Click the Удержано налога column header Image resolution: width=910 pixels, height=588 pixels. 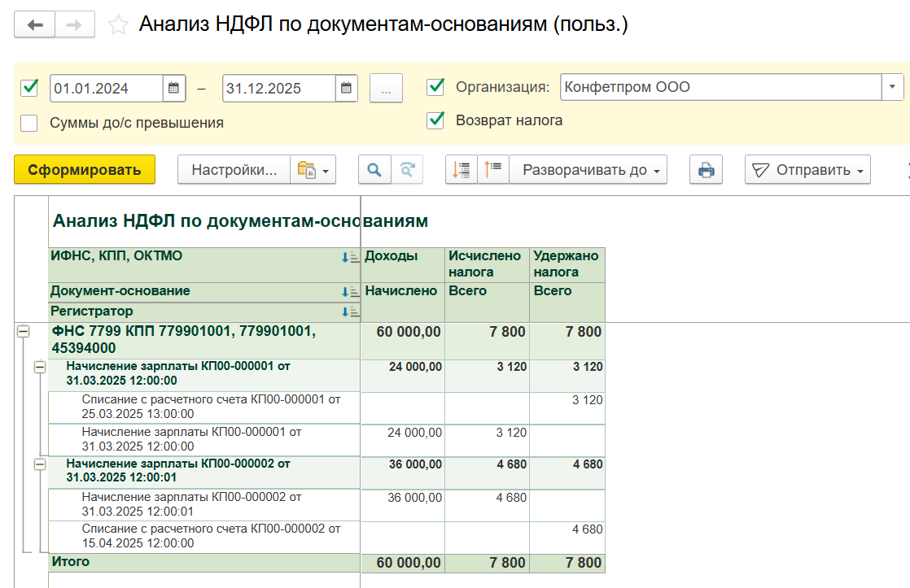point(567,265)
